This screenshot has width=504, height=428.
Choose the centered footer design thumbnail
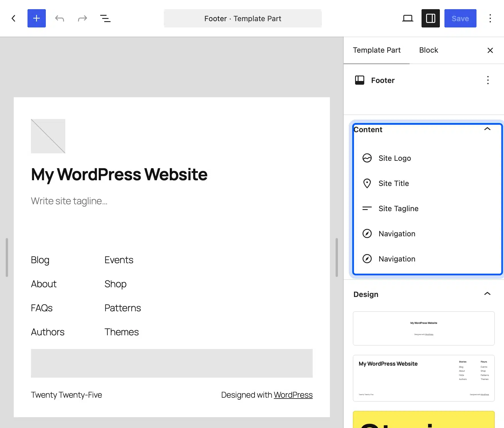(x=424, y=328)
